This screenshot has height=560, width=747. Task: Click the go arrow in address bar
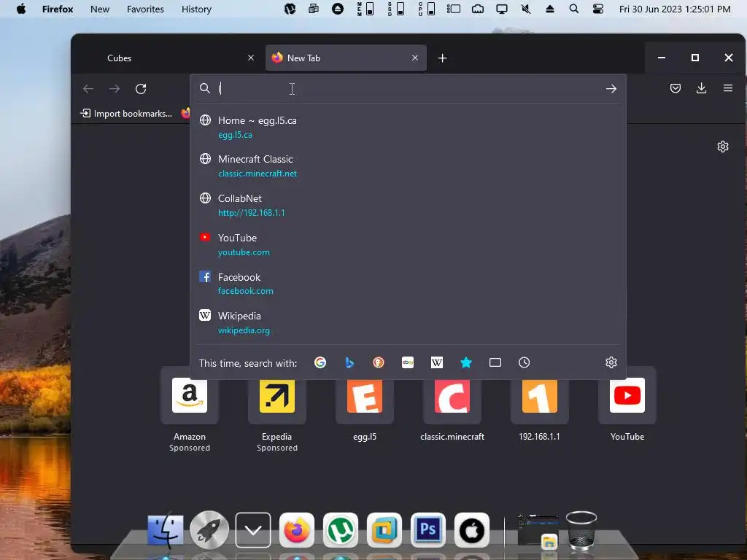coord(611,88)
